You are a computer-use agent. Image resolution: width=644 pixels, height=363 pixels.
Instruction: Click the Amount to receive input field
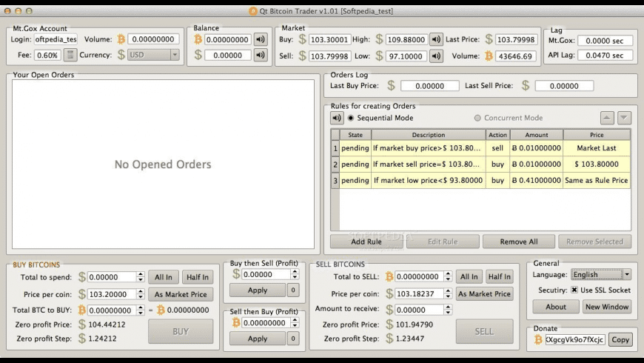pyautogui.click(x=419, y=310)
